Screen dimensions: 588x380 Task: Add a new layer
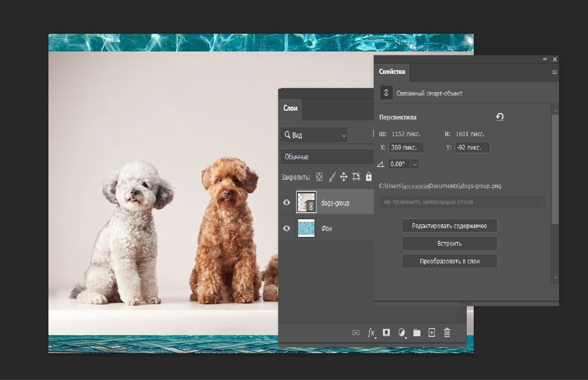432,333
